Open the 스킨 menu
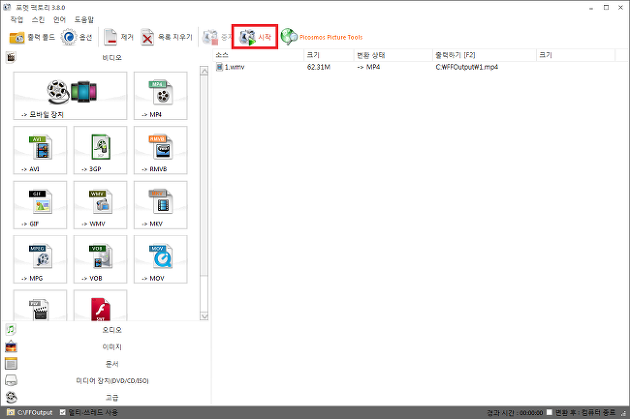This screenshot has height=419, width=630. tap(39, 19)
